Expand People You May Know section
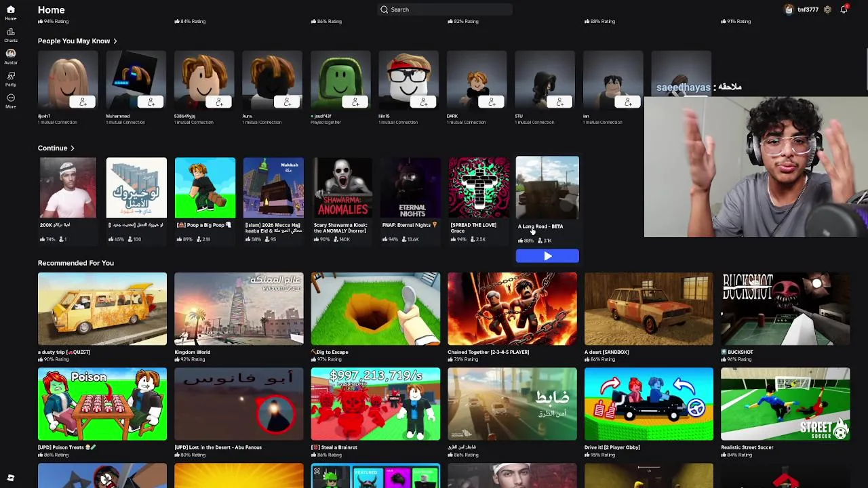The width and height of the screenshot is (868, 488). tap(77, 41)
